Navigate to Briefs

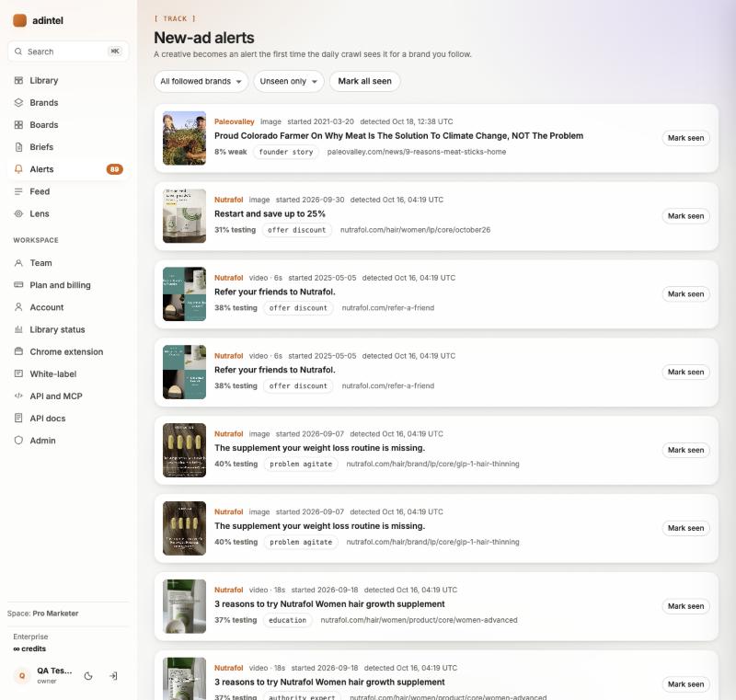pyautogui.click(x=68, y=147)
